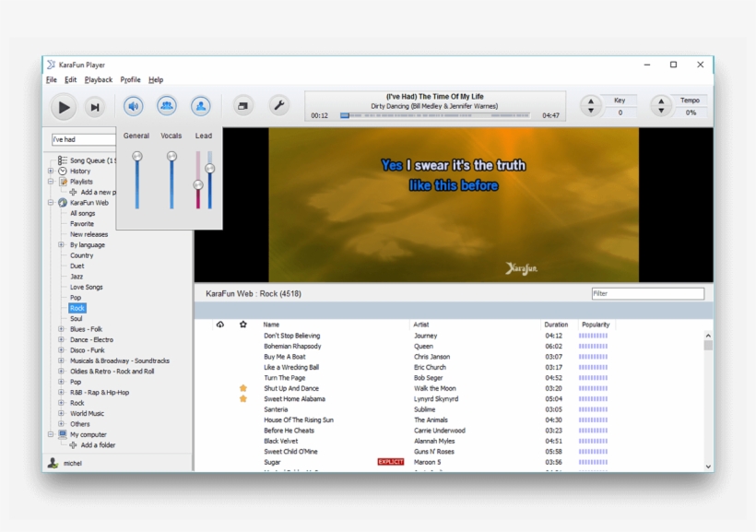Open the Help menu
The width and height of the screenshot is (756, 532).
(156, 79)
